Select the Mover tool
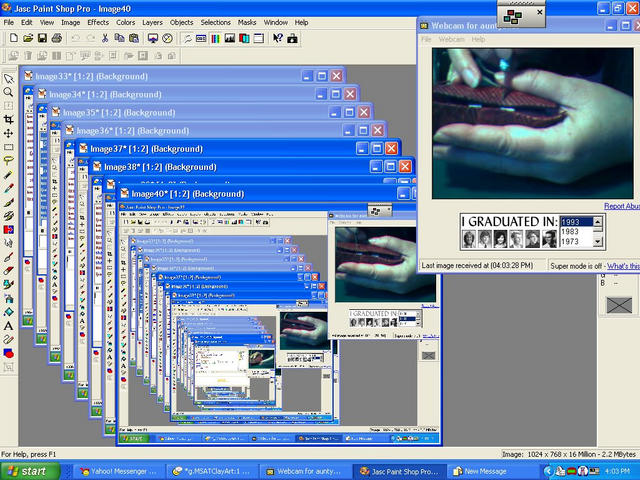The height and width of the screenshot is (480, 640). [x=8, y=133]
